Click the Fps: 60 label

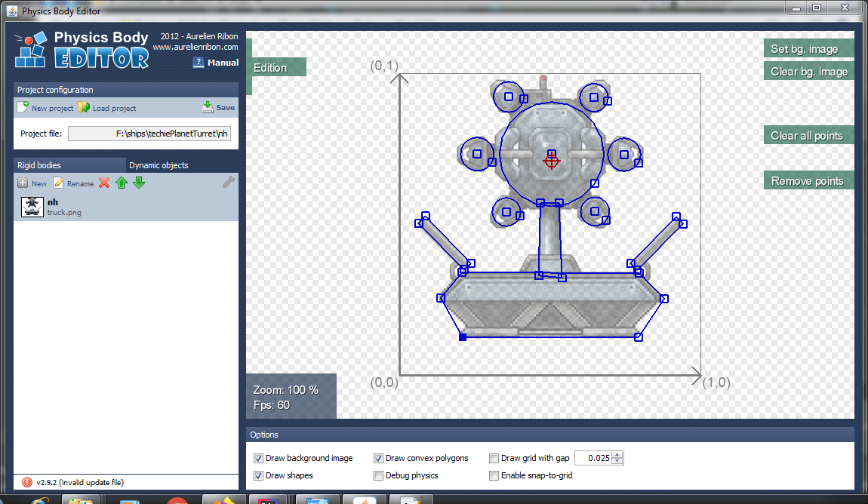coord(271,405)
